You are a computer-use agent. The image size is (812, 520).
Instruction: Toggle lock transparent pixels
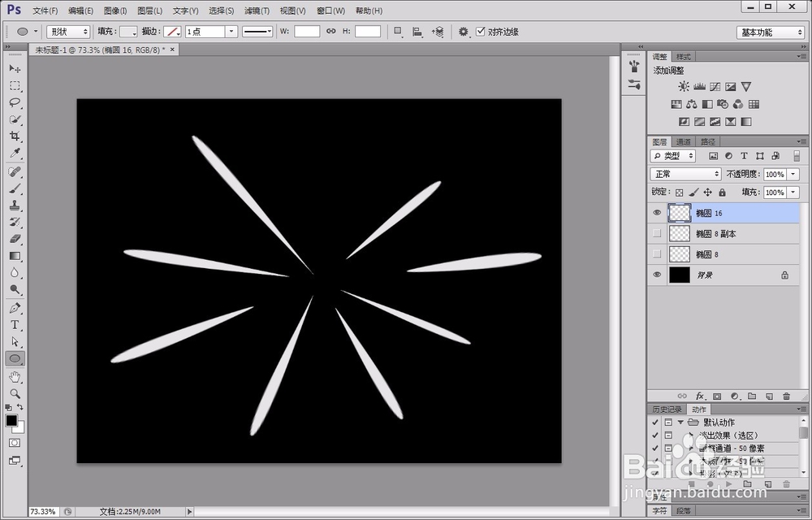679,192
